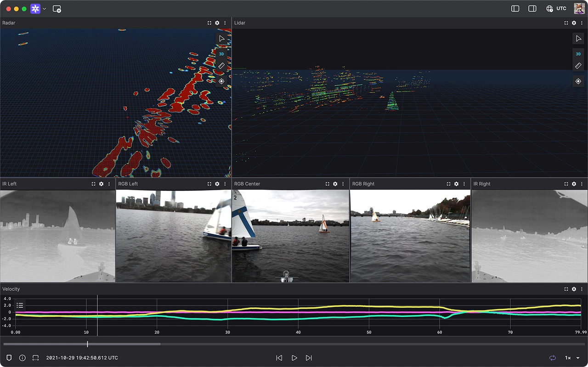Toggle the right sidebar
Image resolution: width=588 pixels, height=367 pixels.
pos(532,8)
